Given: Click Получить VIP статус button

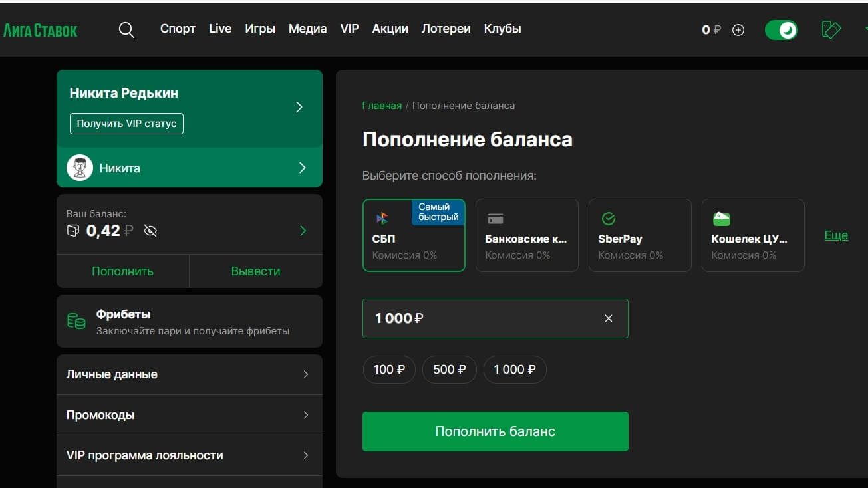Looking at the screenshot, I should (126, 124).
